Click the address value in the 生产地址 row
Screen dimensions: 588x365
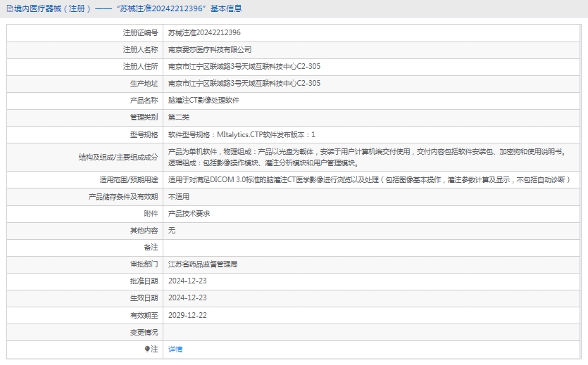244,84
